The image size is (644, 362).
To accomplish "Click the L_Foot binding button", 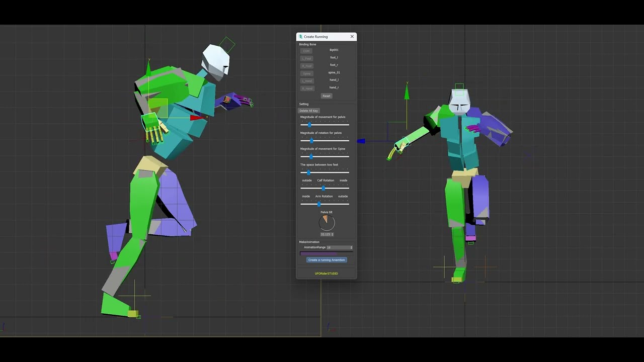I will 306,58.
